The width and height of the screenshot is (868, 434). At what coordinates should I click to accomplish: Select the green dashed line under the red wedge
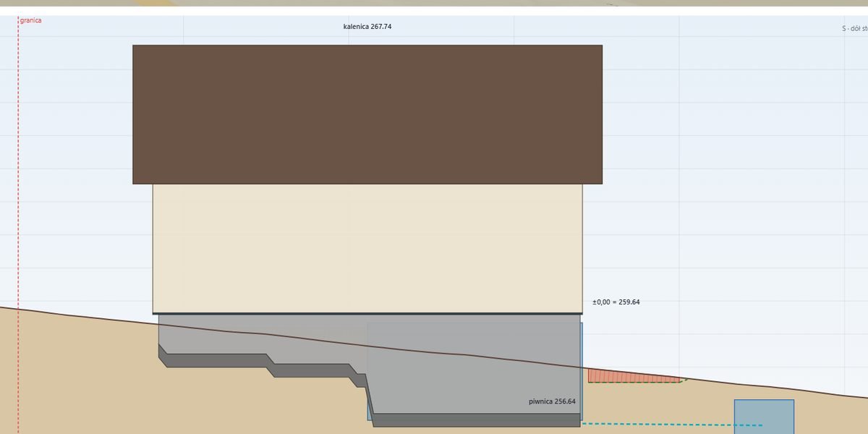637,381
